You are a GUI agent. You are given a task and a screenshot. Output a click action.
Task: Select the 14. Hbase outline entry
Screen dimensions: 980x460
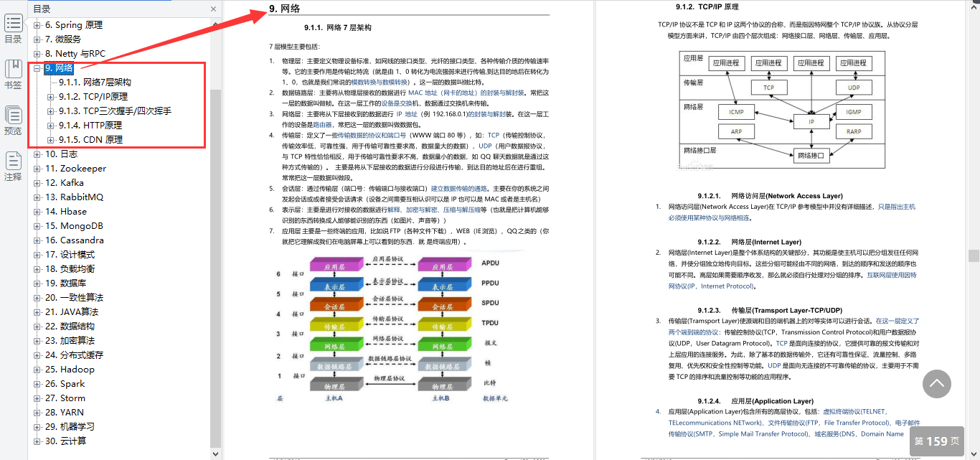click(x=66, y=212)
